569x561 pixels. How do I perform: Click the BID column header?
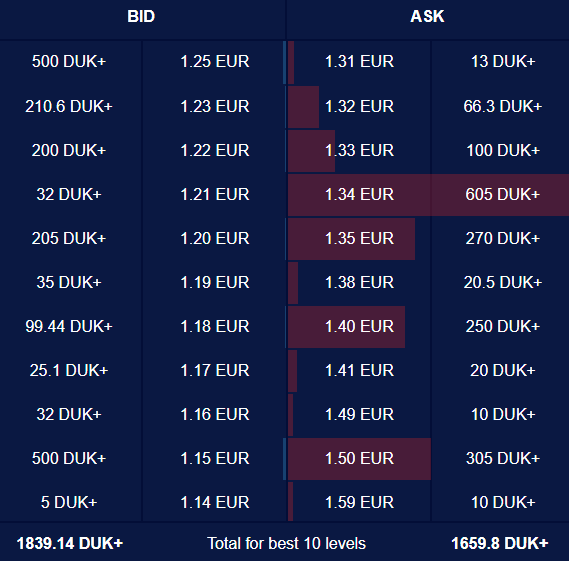141,16
